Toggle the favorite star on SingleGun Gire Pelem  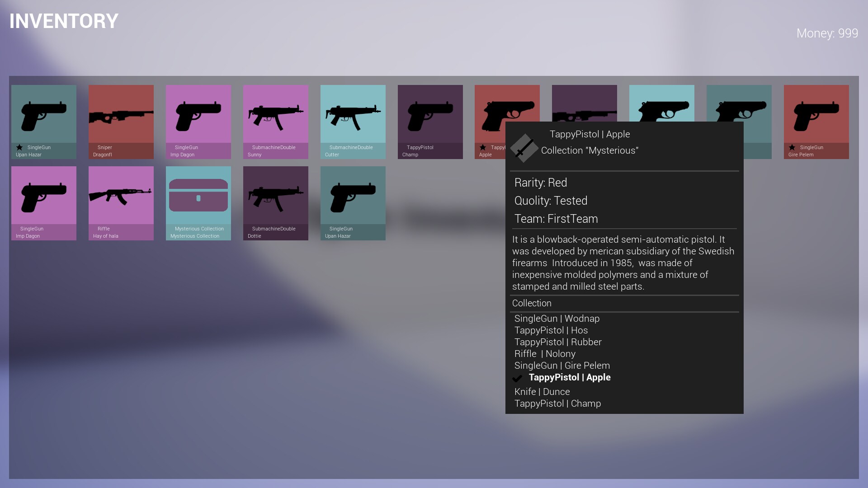tap(792, 147)
